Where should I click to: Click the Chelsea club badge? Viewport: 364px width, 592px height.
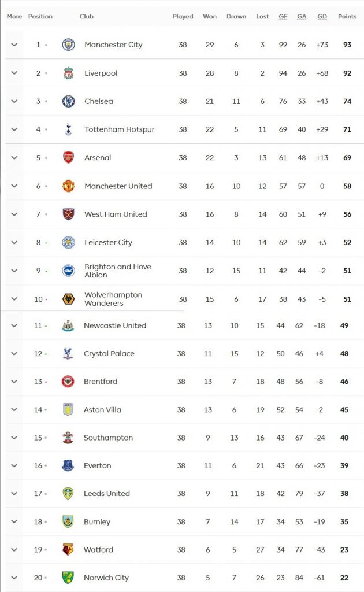pos(69,101)
